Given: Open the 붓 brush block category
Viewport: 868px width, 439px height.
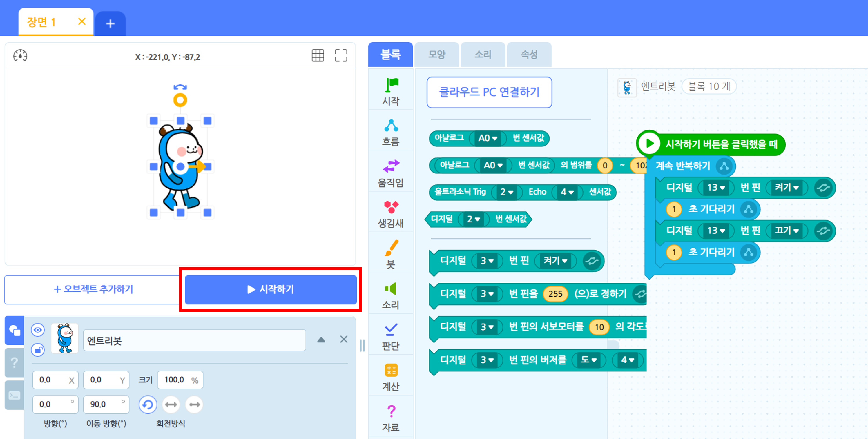Looking at the screenshot, I should pos(391,254).
